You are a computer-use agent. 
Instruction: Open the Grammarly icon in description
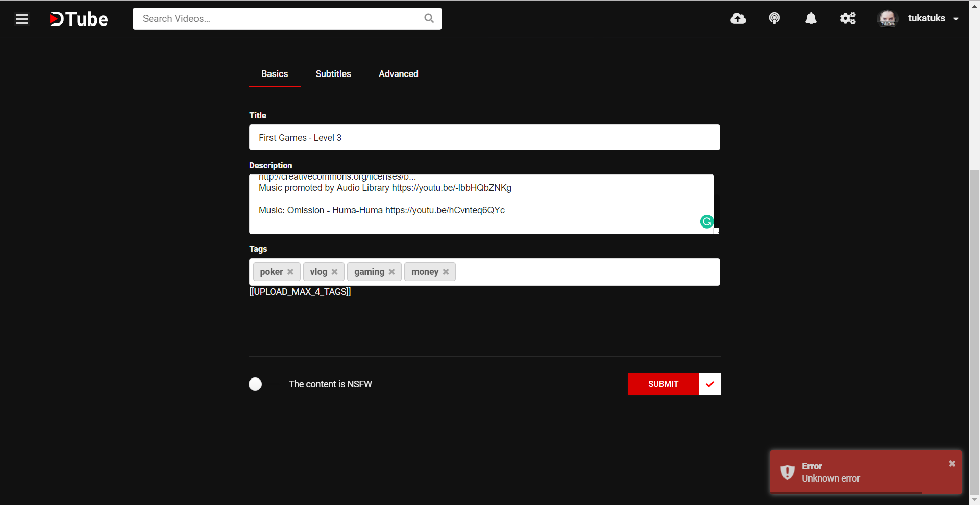pos(706,221)
